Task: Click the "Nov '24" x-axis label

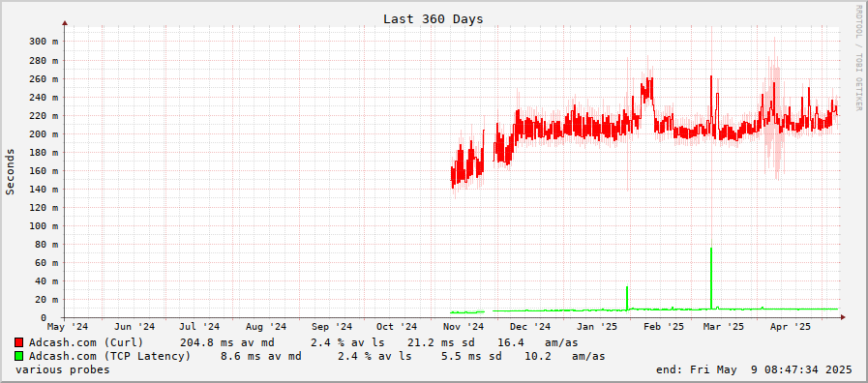Action: click(x=464, y=327)
